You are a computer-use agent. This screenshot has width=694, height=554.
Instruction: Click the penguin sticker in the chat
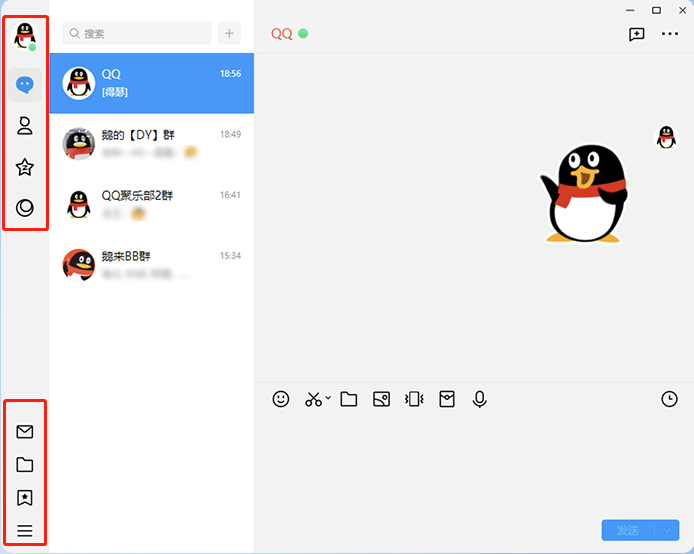584,194
